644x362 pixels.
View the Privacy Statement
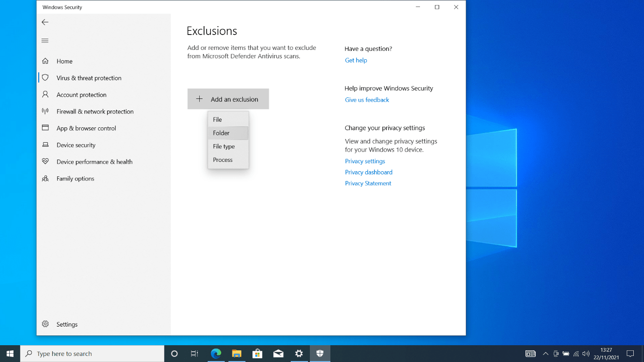tap(368, 183)
